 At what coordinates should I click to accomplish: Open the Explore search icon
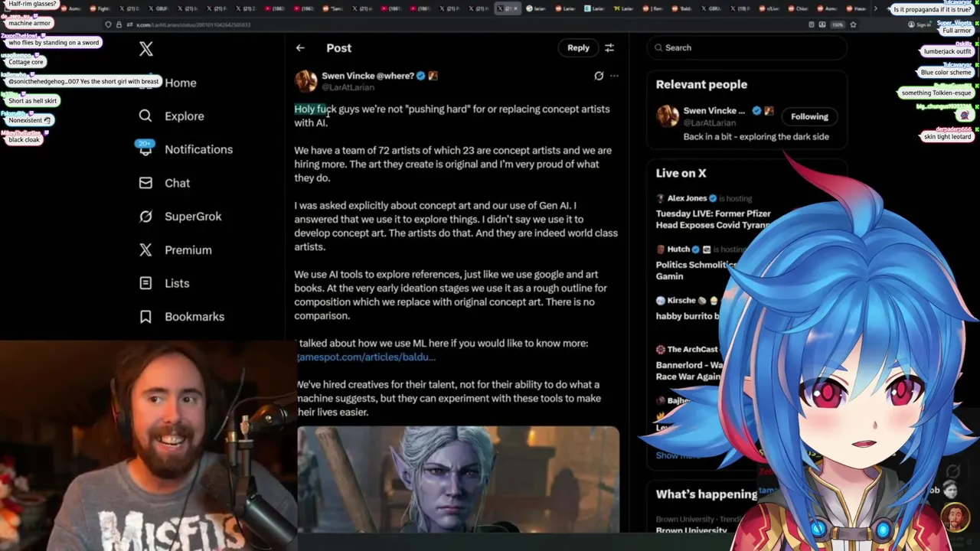click(x=145, y=116)
